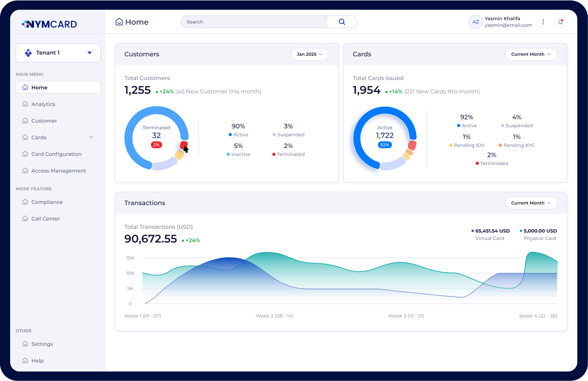Open the notification bell
Screen dimensions: 588x381
(560, 22)
